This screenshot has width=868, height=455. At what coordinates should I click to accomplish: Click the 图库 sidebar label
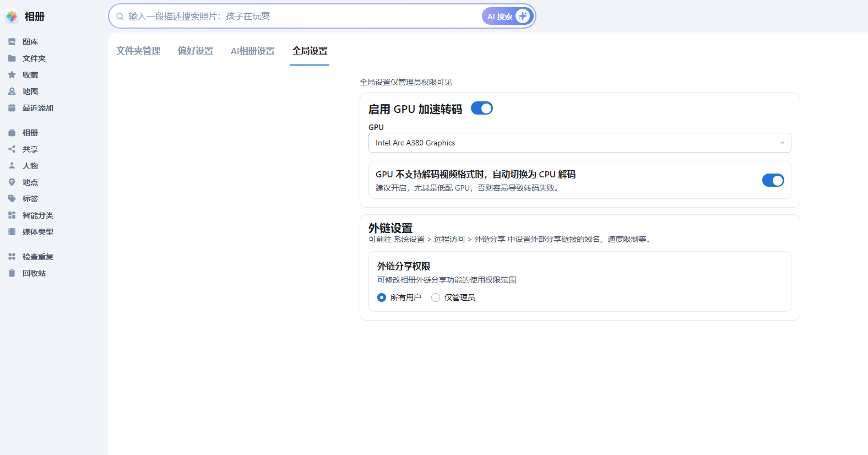point(30,42)
